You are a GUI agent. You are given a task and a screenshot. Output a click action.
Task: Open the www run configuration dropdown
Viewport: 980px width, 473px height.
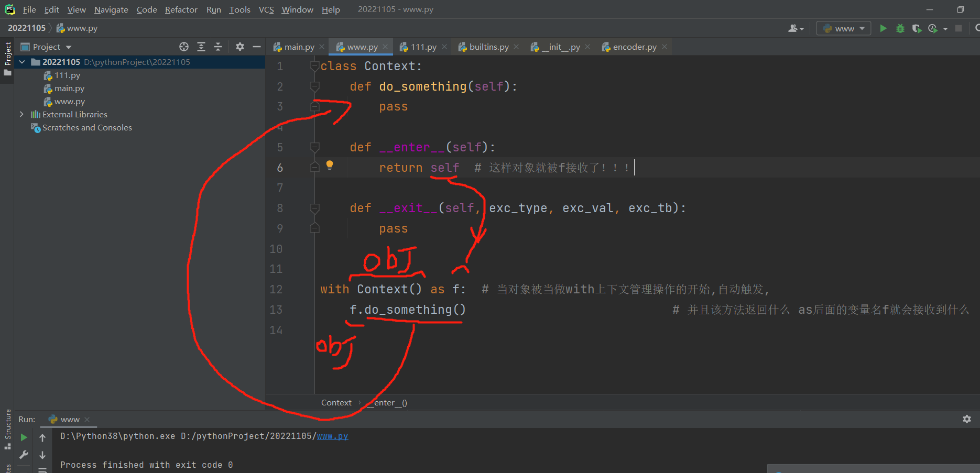[844, 28]
